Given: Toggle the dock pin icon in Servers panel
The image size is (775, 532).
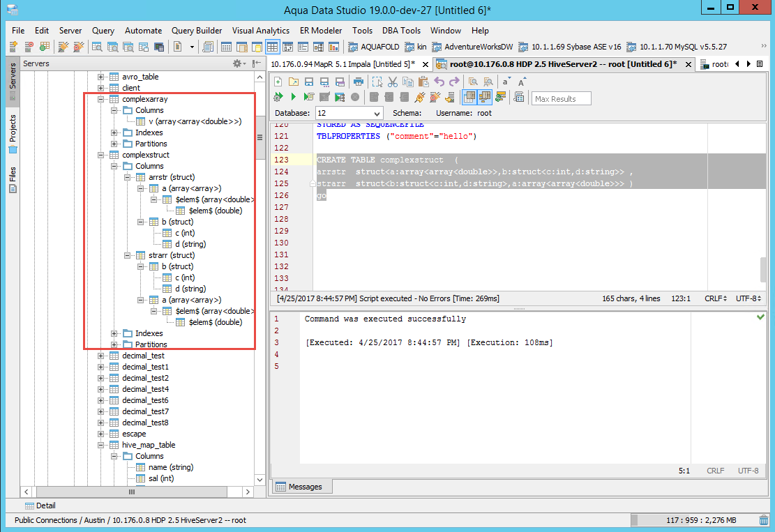Looking at the screenshot, I should coord(257,63).
